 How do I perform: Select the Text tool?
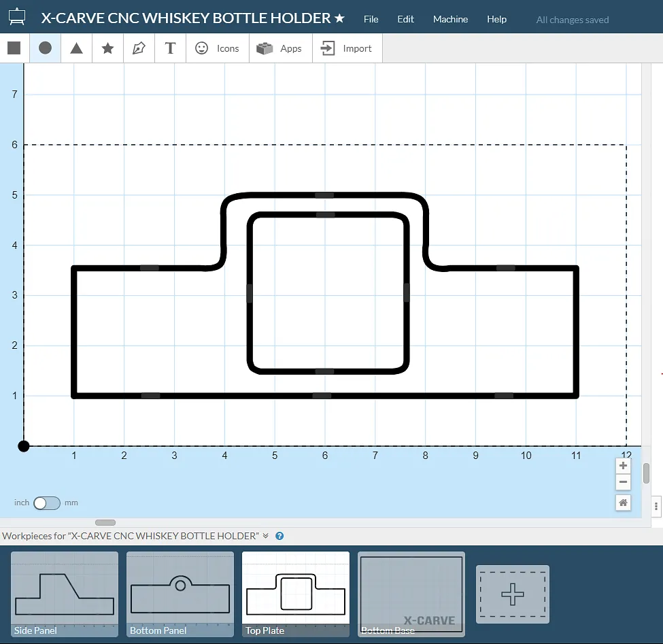click(x=170, y=48)
